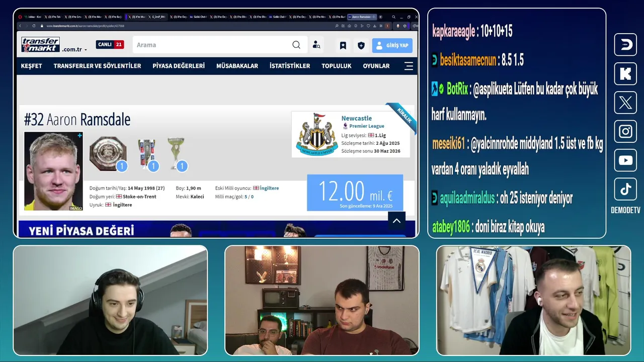Click the 12.00 mil. € market value box

[355, 193]
